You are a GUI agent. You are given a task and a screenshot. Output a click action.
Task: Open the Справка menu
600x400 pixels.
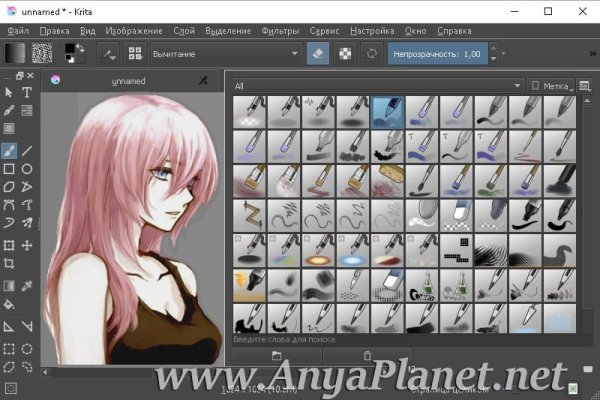454,31
